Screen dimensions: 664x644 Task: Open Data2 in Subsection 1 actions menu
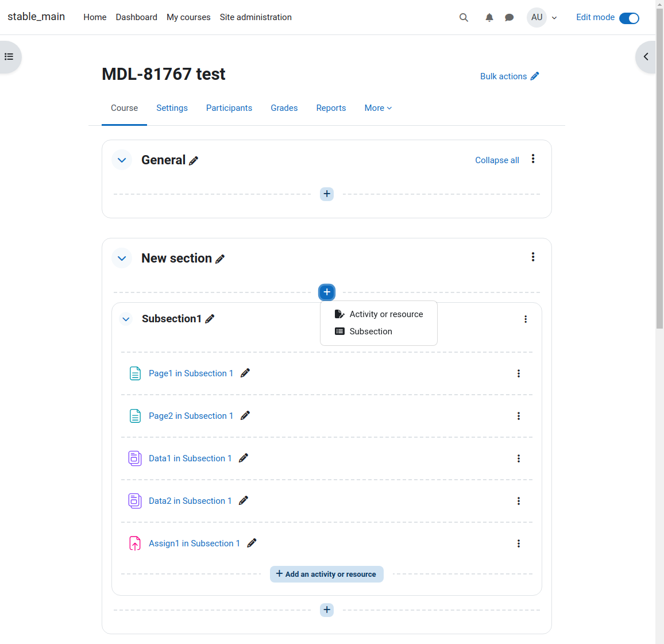coord(519,502)
